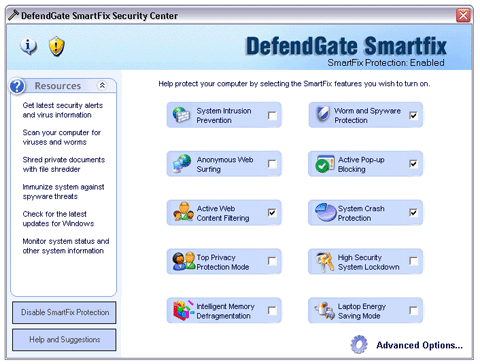Click the System Crash Protection pie chart icon
The image size is (480, 364).
(x=326, y=212)
